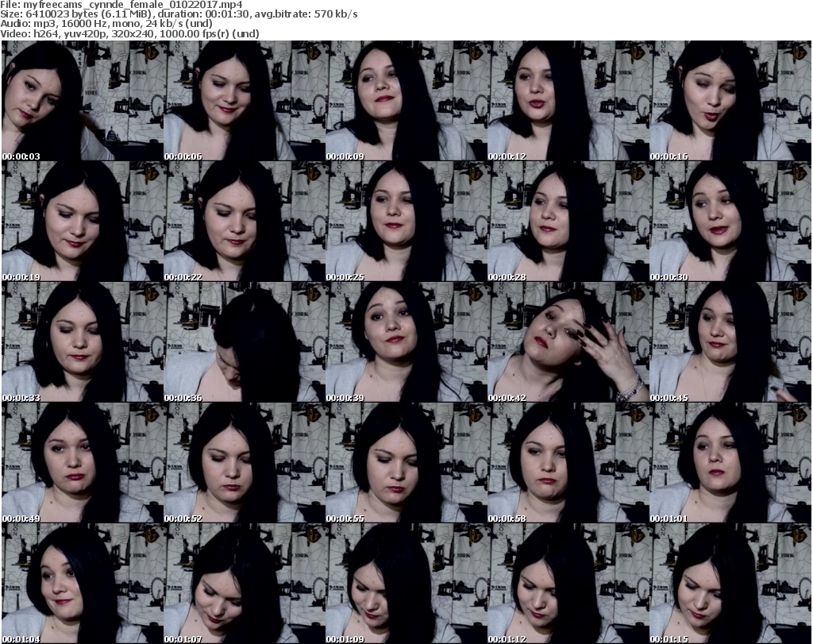Choose the frame marked 00:00:49
The height and width of the screenshot is (644, 813).
point(83,463)
